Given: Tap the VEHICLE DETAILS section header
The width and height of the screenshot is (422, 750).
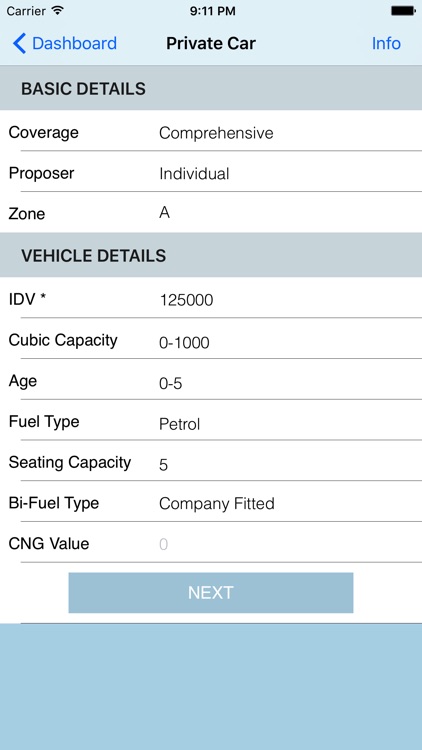Looking at the screenshot, I should 211,255.
